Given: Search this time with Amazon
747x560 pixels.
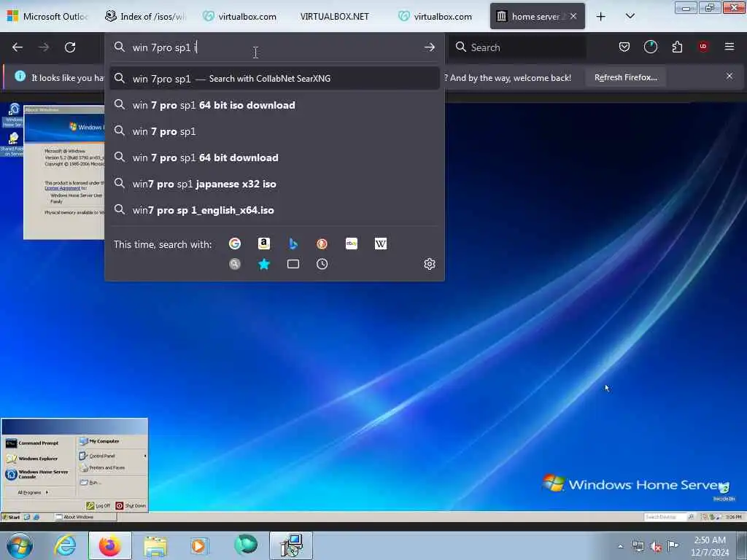Looking at the screenshot, I should tap(264, 244).
